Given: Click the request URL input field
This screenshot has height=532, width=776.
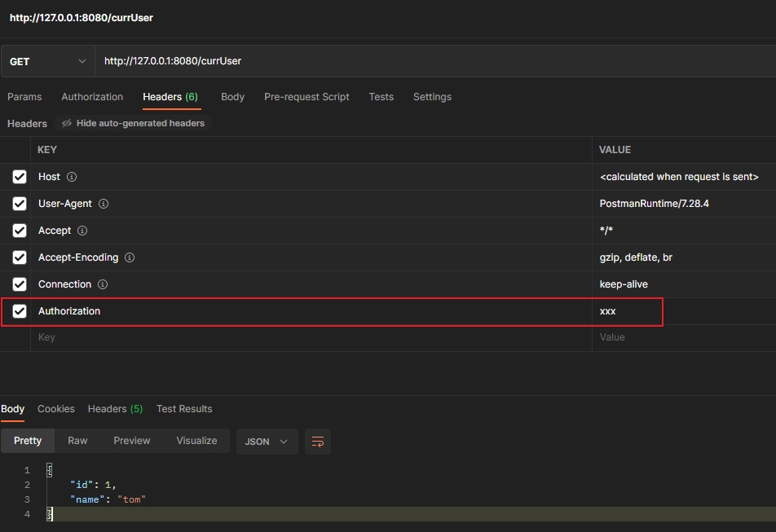Looking at the screenshot, I should coord(435,61).
